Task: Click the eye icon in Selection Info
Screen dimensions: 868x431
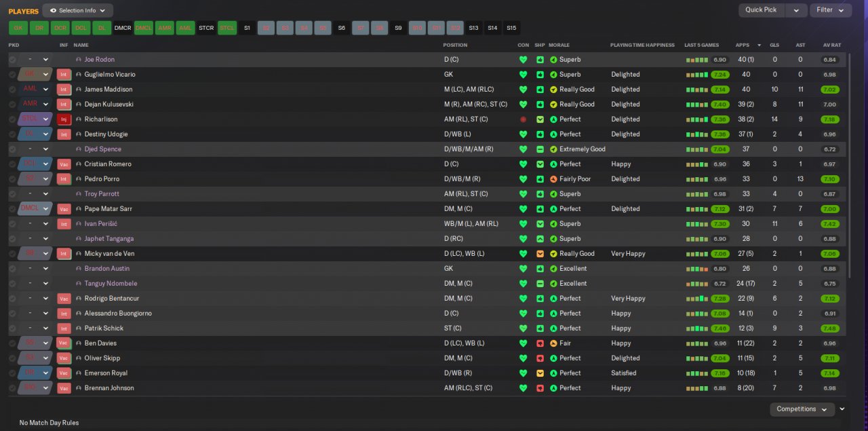Action: (x=53, y=11)
